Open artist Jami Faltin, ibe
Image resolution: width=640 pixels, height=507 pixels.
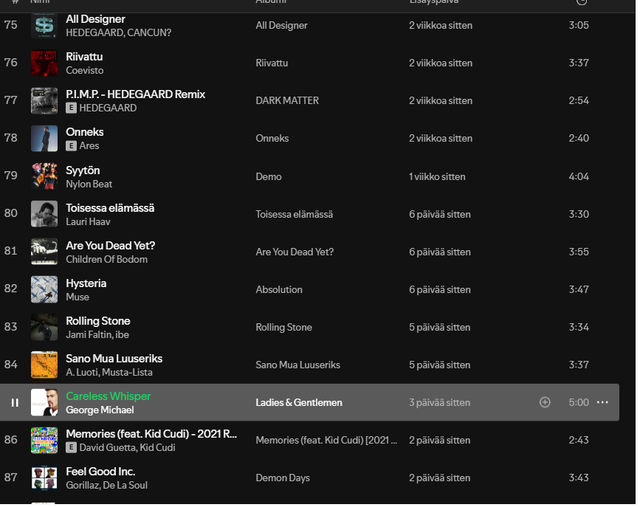click(97, 335)
